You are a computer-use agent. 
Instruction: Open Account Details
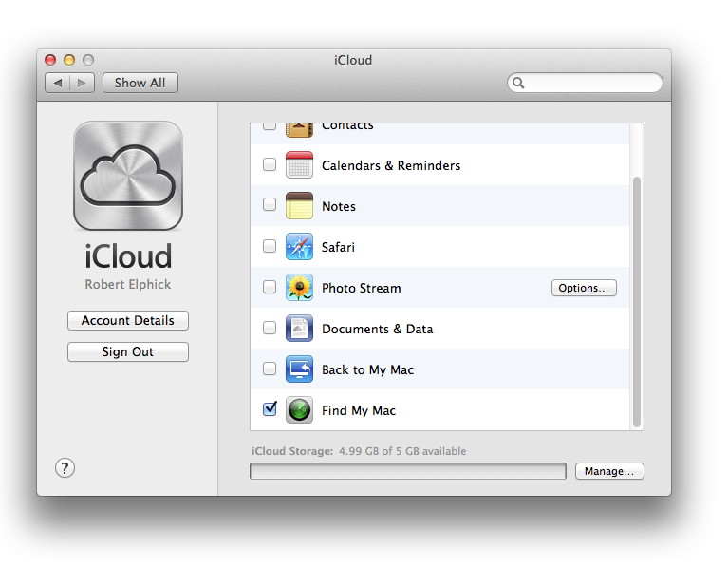tap(128, 320)
